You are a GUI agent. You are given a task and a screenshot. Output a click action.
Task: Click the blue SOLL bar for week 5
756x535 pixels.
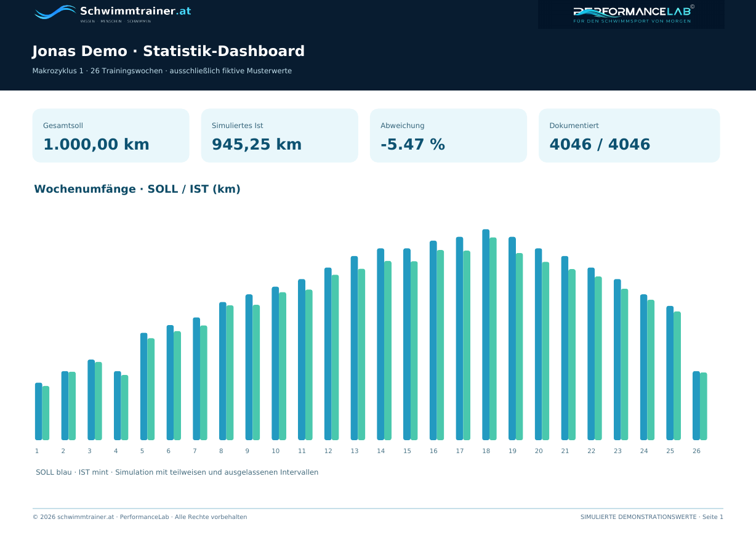pyautogui.click(x=144, y=387)
